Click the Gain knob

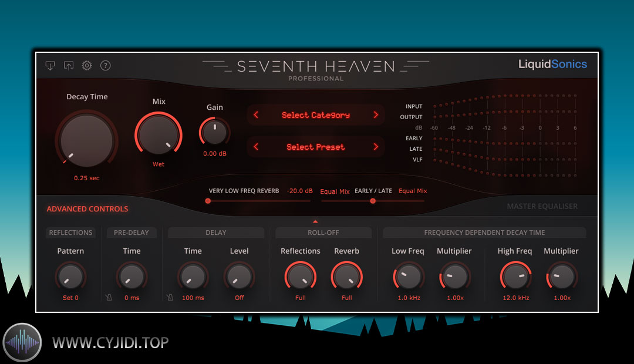tap(215, 132)
